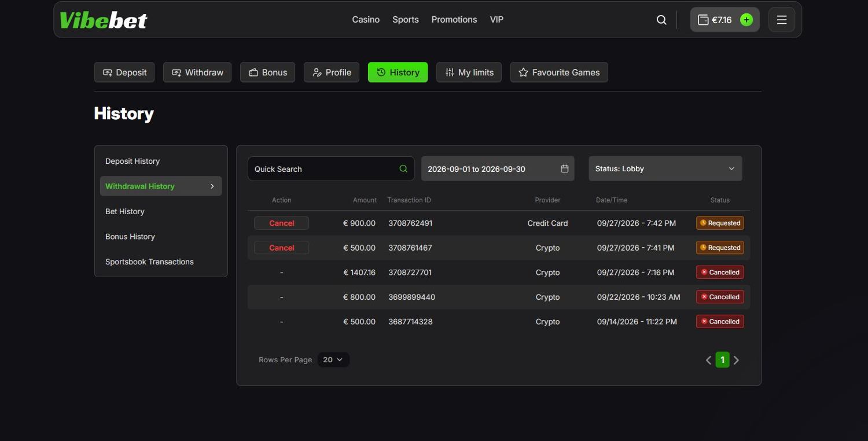The width and height of the screenshot is (868, 441).
Task: Open the Casino menu
Action: click(366, 20)
